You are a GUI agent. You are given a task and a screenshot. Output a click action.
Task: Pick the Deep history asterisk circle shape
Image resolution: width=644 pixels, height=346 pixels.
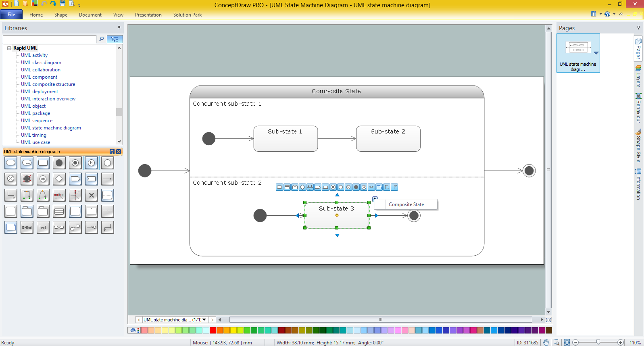point(43,179)
